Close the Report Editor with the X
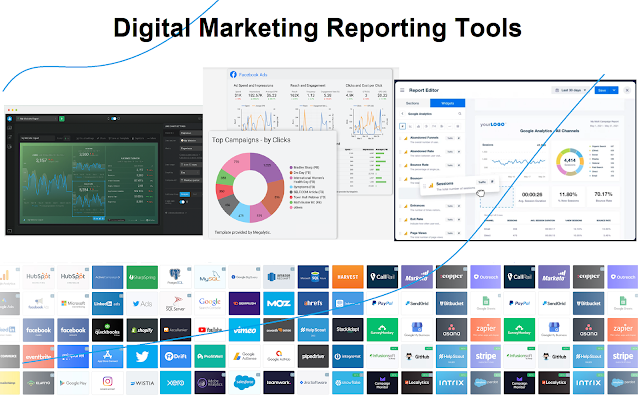Image resolution: width=640 pixels, height=400 pixels. (627, 90)
